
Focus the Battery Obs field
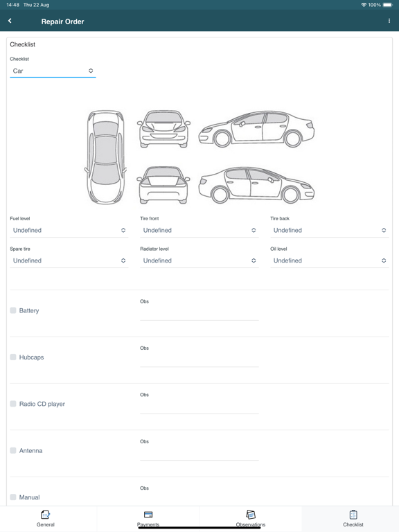199,314
